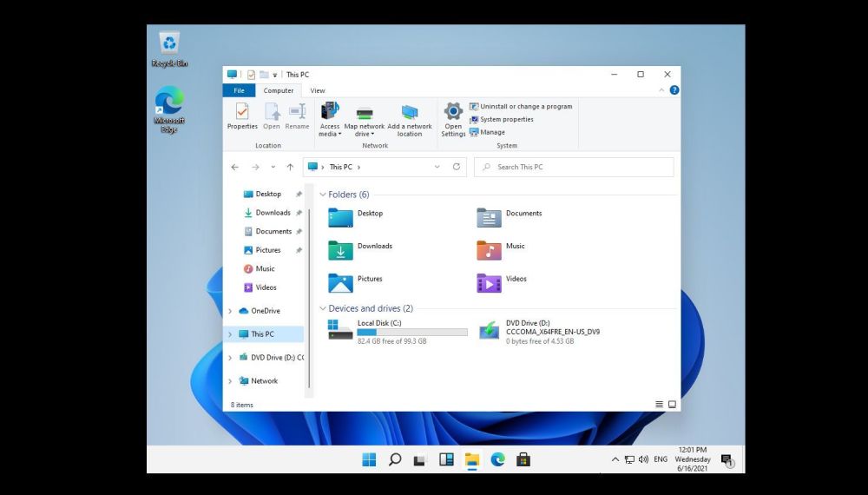Switch to large icons view in status bar
The height and width of the screenshot is (495, 868).
(672, 405)
